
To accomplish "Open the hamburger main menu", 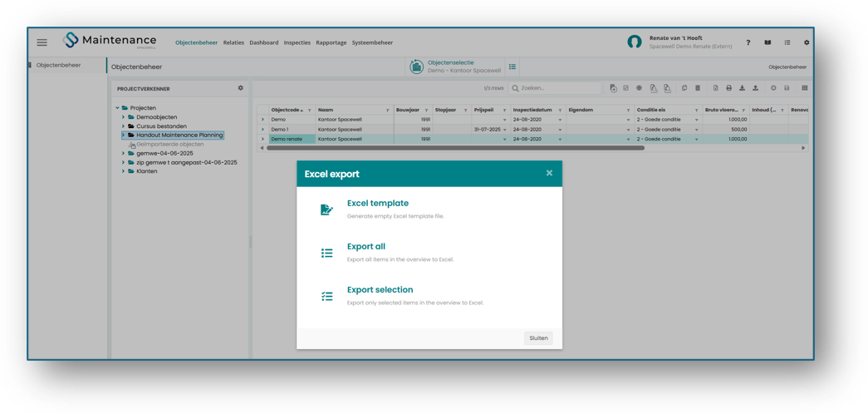I will click(x=42, y=42).
